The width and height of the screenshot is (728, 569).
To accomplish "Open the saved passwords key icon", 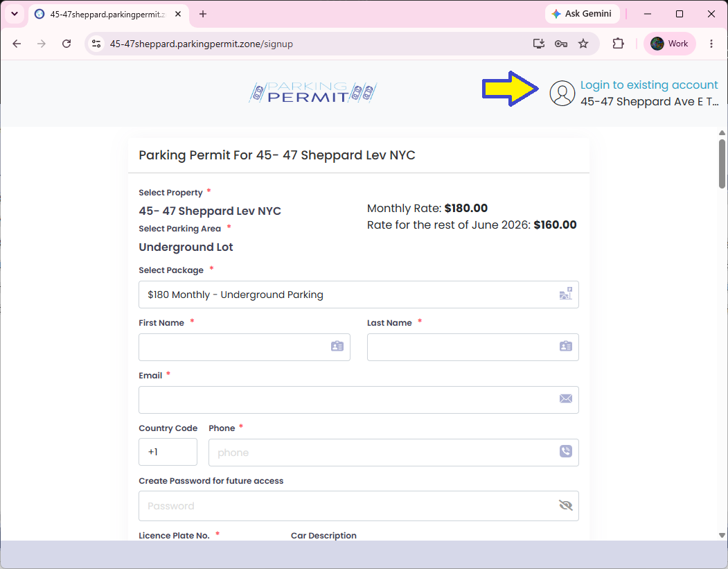I will [561, 44].
